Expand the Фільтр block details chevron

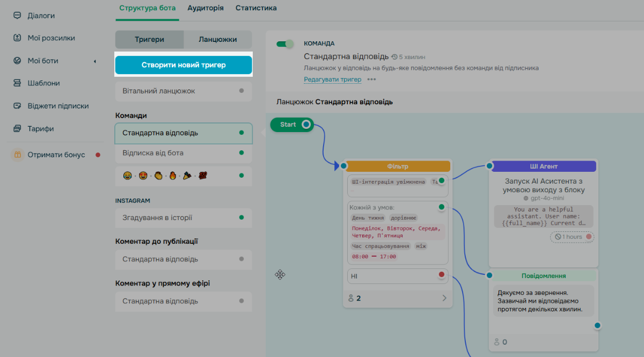444,297
